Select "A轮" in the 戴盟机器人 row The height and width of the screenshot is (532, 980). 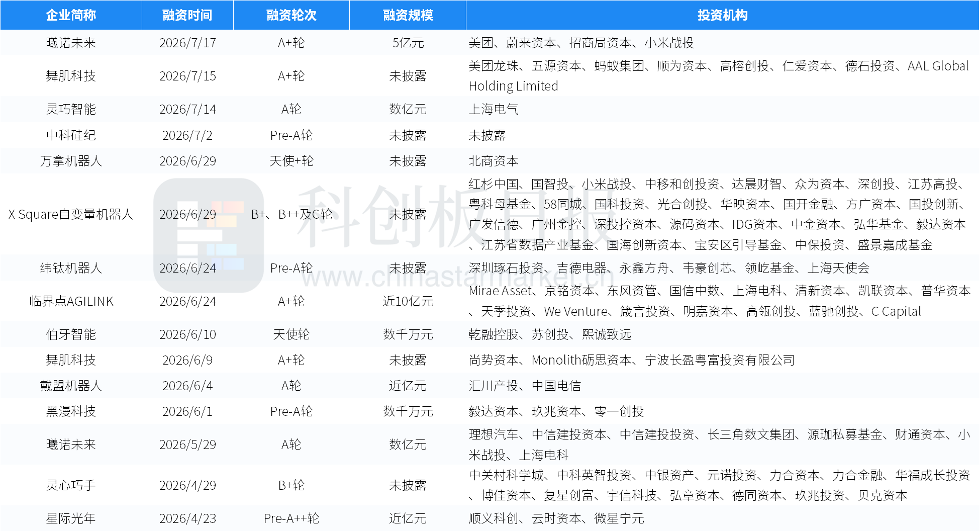pos(291,386)
